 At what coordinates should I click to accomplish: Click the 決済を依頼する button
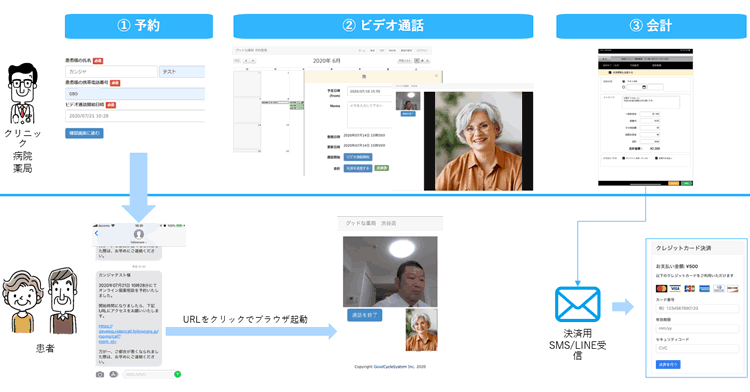pyautogui.click(x=358, y=168)
